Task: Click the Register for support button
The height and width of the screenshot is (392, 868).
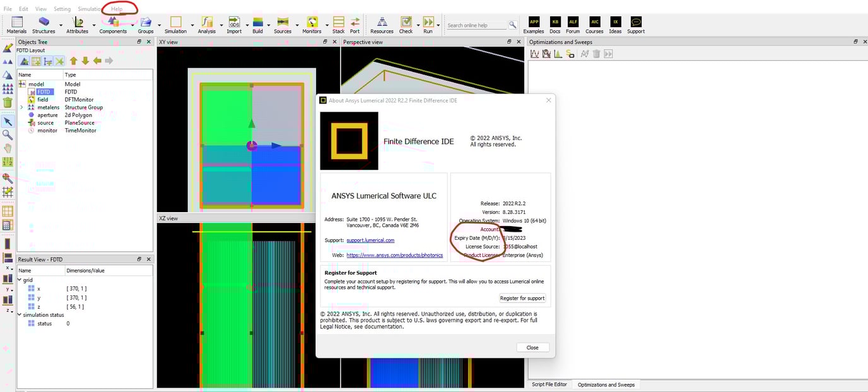Action: click(522, 298)
